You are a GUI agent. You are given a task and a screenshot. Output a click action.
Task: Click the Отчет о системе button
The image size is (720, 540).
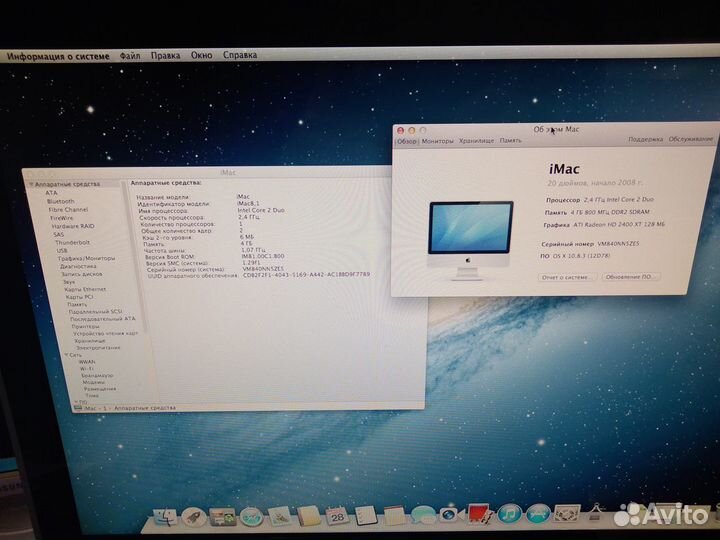[566, 277]
